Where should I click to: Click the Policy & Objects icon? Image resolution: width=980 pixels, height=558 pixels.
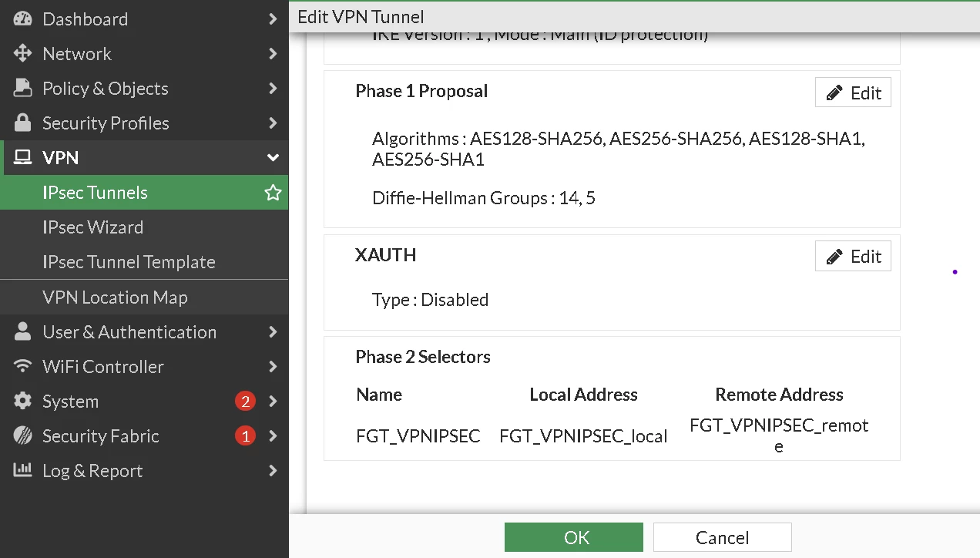pyautogui.click(x=23, y=89)
